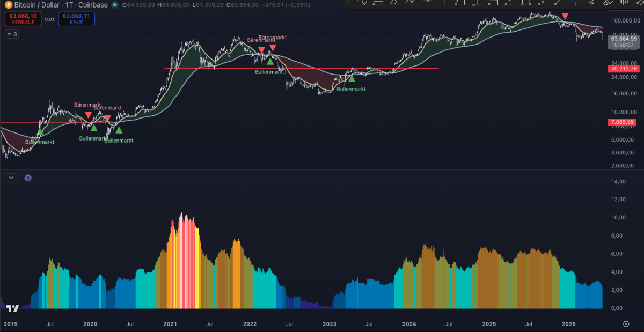644x332 pixels.
Task: Click the 10:58:07 bar countdown timer
Action: (623, 45)
